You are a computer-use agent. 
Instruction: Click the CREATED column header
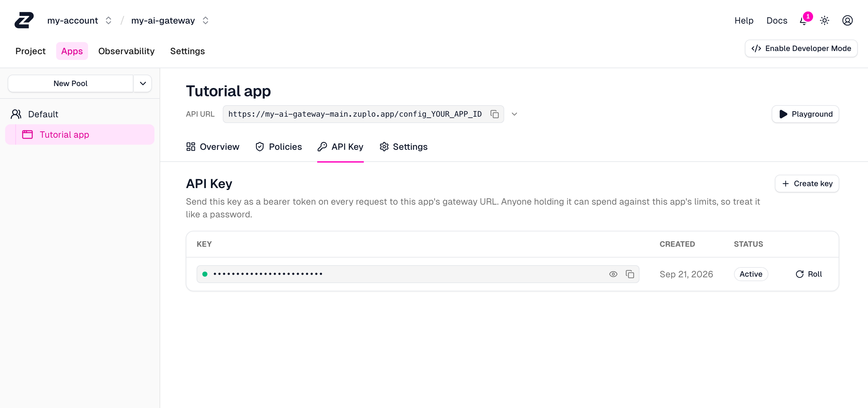pos(677,244)
